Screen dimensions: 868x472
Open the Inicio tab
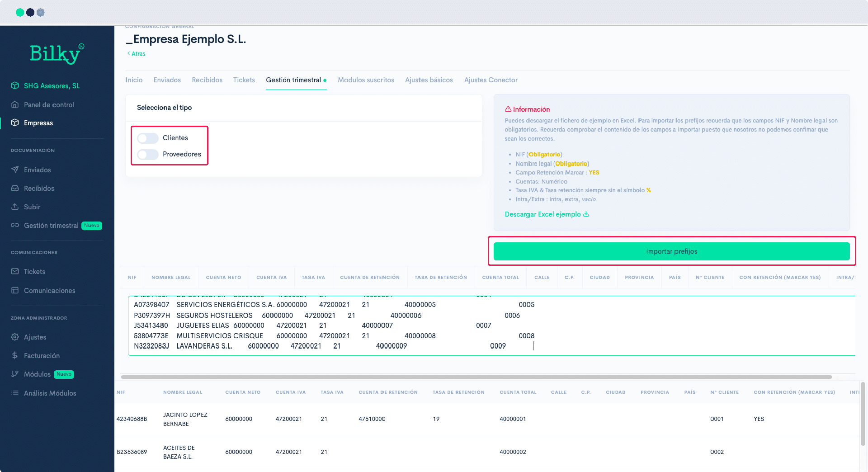click(x=134, y=80)
